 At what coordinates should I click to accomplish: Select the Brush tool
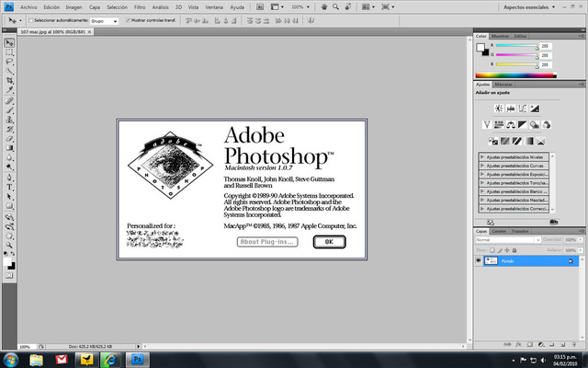tap(9, 110)
